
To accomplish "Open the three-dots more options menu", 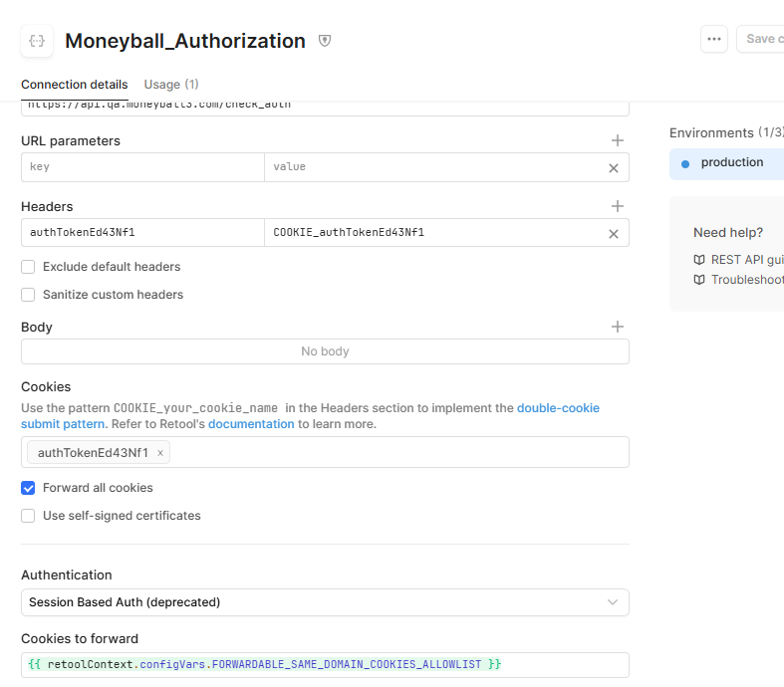I will (714, 39).
